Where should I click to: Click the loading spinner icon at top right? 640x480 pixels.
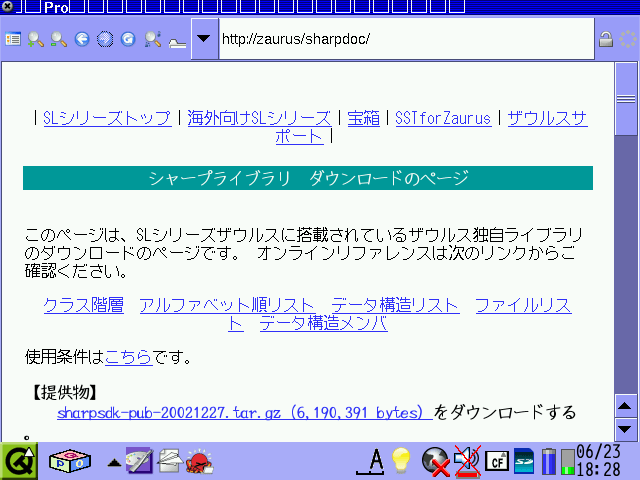click(628, 39)
